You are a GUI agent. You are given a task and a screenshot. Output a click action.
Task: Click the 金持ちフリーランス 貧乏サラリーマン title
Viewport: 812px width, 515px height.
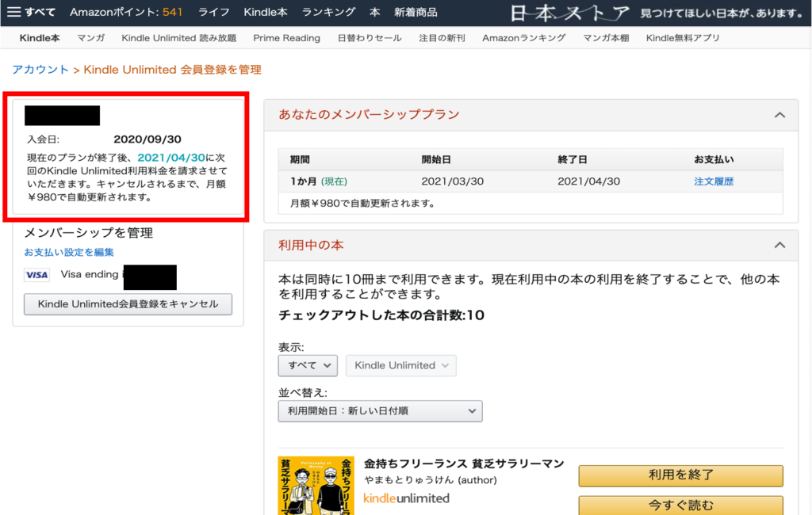pos(464,463)
